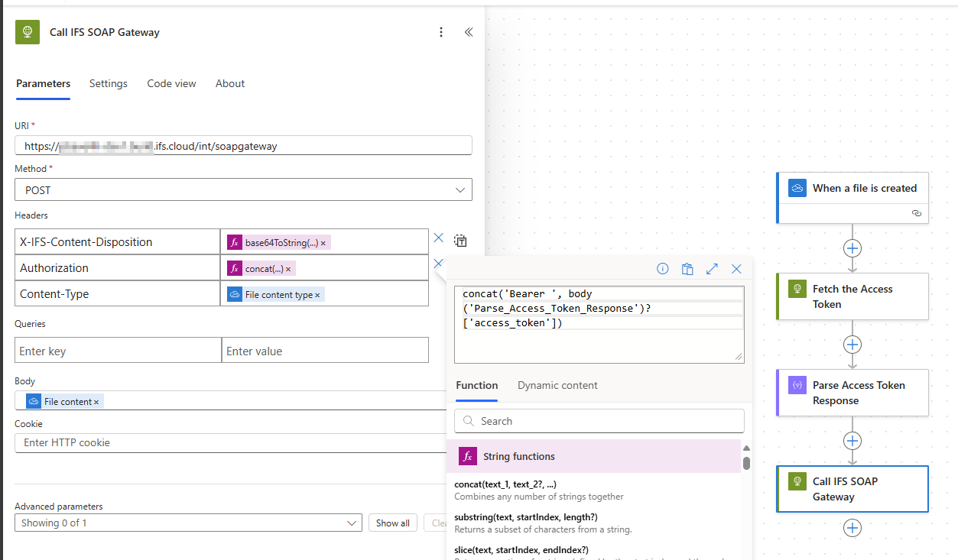Switch to the Code view tab
This screenshot has height=560, width=958.
click(x=171, y=83)
